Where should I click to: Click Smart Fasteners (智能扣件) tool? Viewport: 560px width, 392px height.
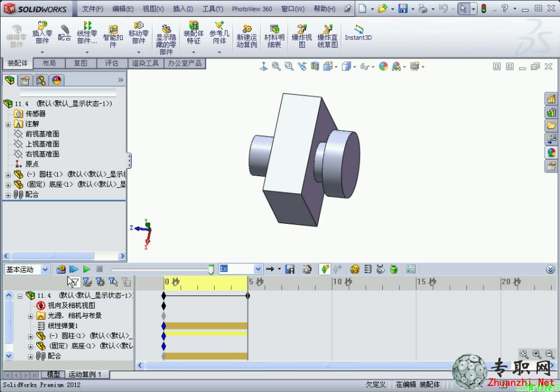113,36
